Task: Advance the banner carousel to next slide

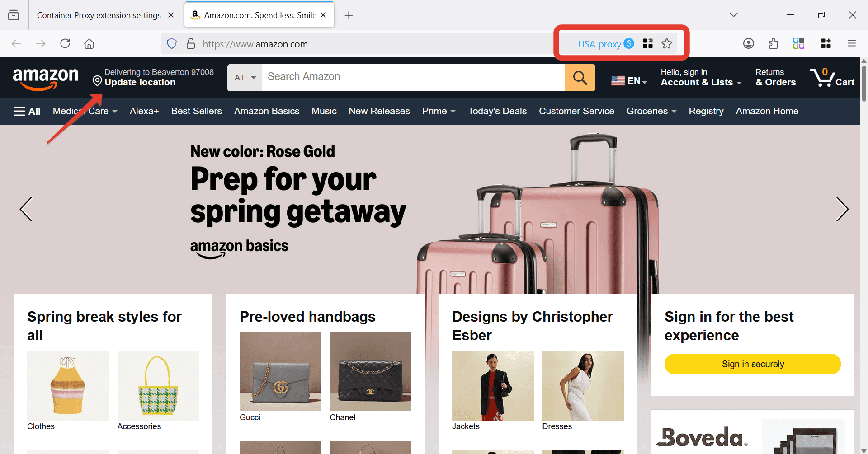Action: coord(842,209)
